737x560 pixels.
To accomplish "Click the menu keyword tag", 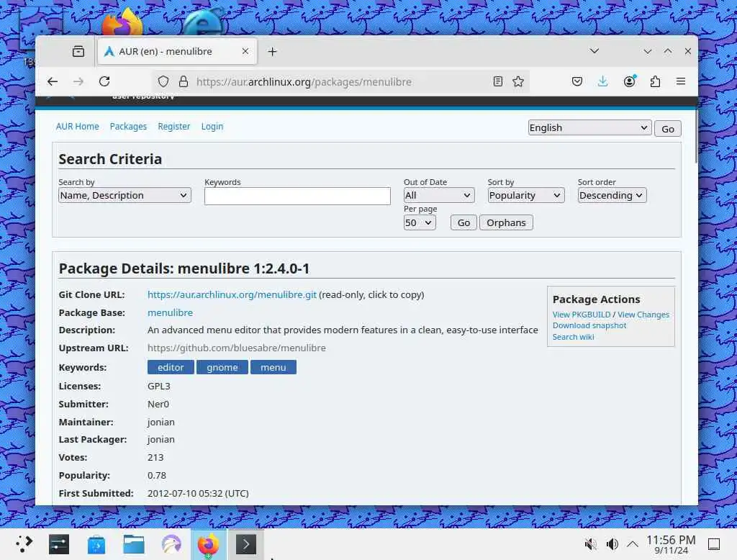I will pyautogui.click(x=273, y=367).
